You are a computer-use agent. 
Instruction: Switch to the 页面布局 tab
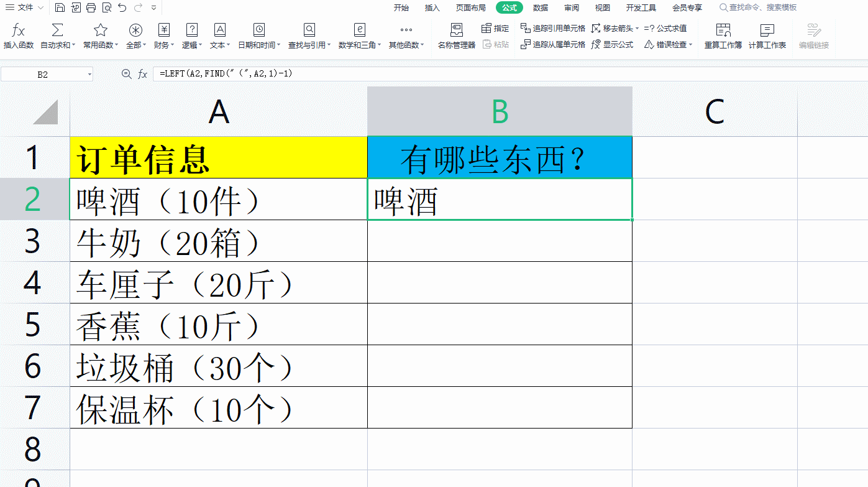click(x=471, y=8)
